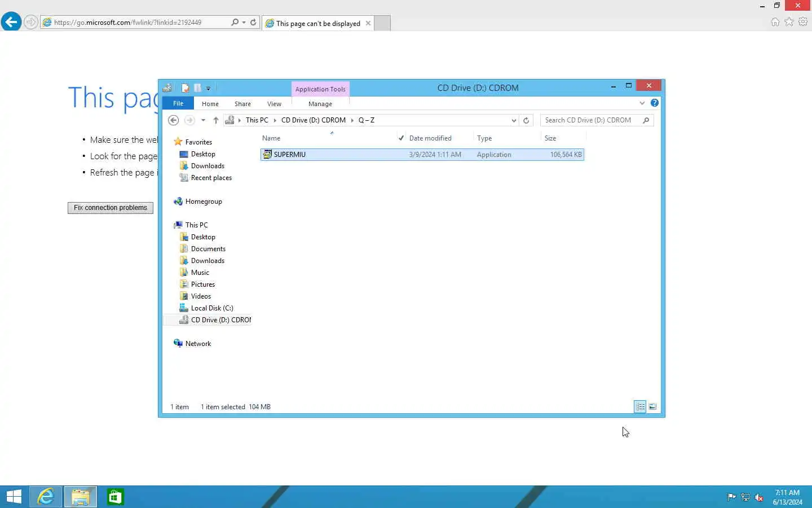The width and height of the screenshot is (812, 508).
Task: Open Downloads under Favorites
Action: click(x=208, y=166)
